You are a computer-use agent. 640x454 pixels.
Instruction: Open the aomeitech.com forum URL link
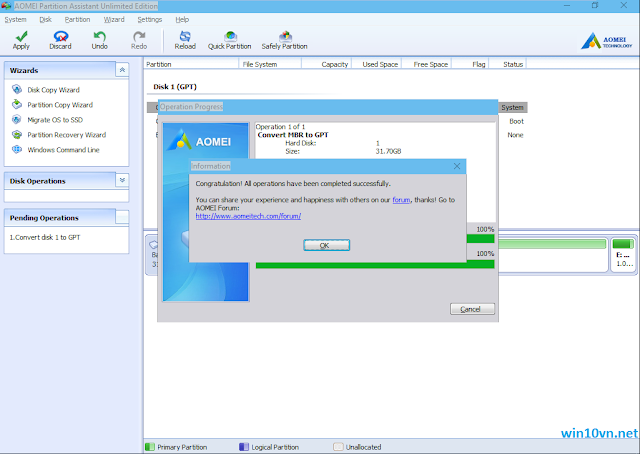248,216
